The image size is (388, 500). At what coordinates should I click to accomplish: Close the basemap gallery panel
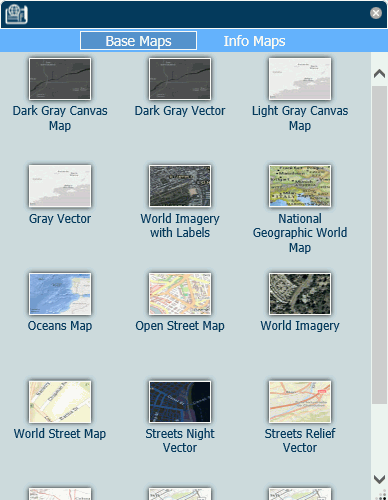[376, 13]
